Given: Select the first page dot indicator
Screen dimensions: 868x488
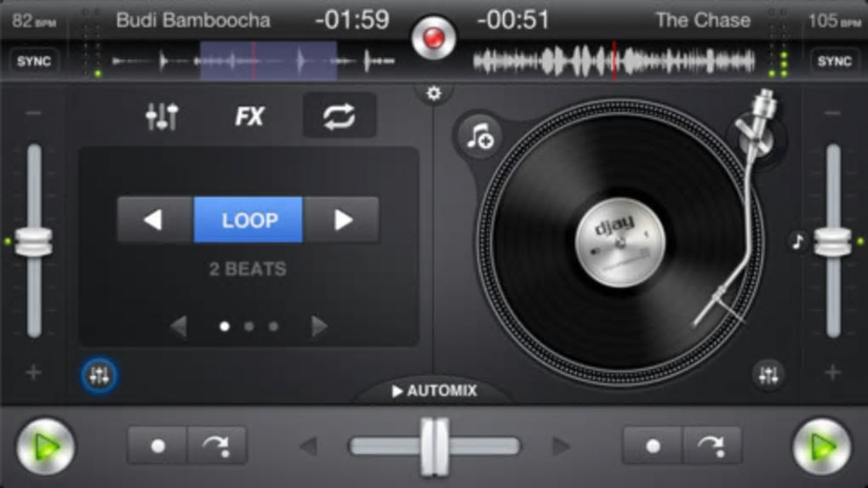Looking at the screenshot, I should click(224, 326).
